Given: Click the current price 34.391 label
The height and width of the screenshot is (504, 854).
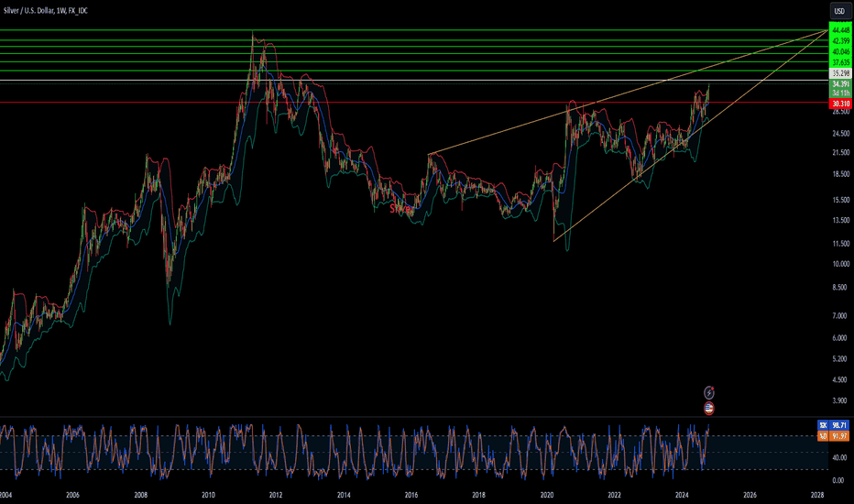Looking at the screenshot, I should [x=840, y=84].
